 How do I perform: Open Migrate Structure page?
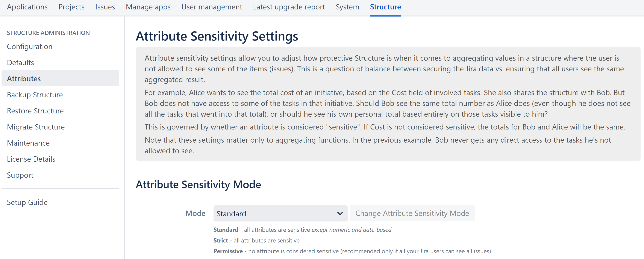(x=36, y=127)
